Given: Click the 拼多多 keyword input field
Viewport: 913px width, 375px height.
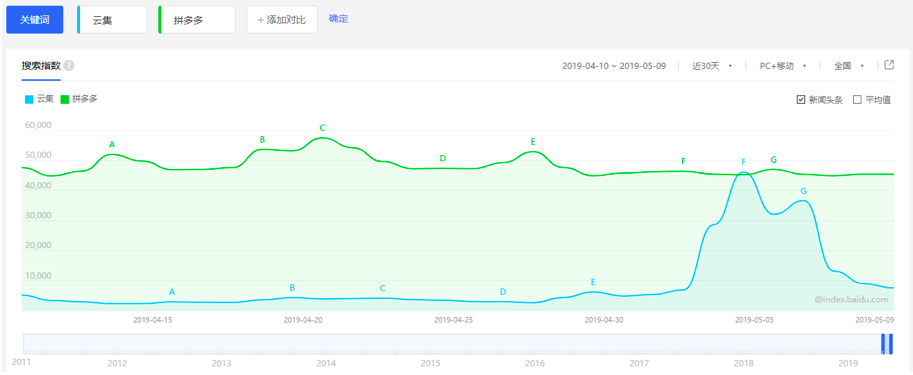Looking at the screenshot, I should (x=197, y=20).
